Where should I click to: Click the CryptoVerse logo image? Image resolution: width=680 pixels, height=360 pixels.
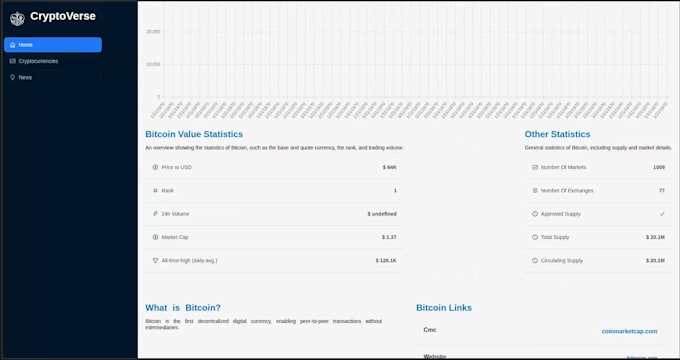coord(17,19)
